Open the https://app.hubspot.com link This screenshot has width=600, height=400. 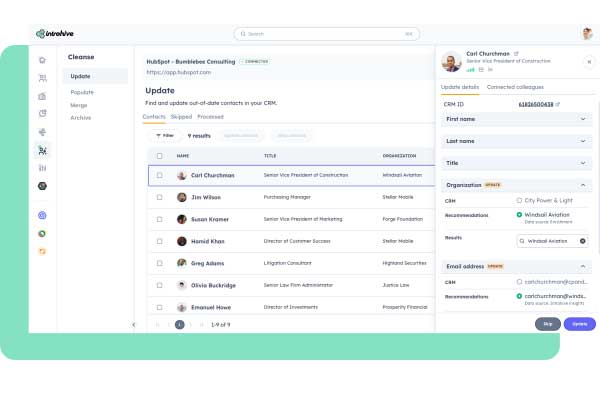pos(179,72)
